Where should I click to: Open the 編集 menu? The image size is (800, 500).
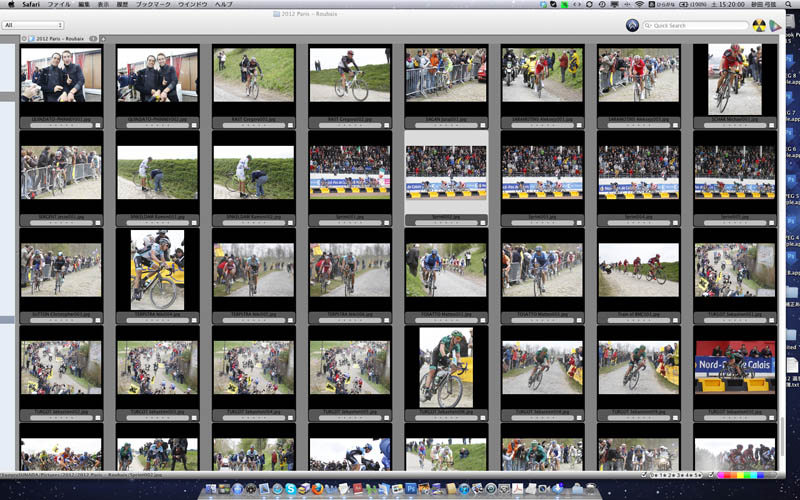[84, 4]
